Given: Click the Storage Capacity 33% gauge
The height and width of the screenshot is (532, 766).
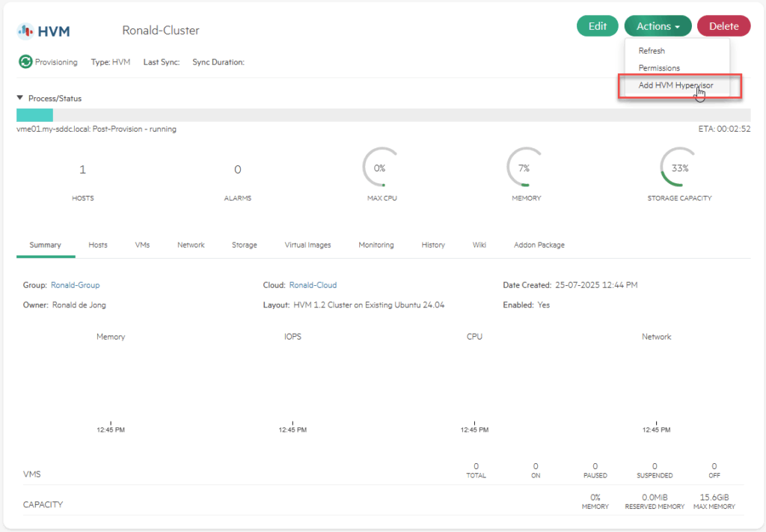Looking at the screenshot, I should click(679, 168).
